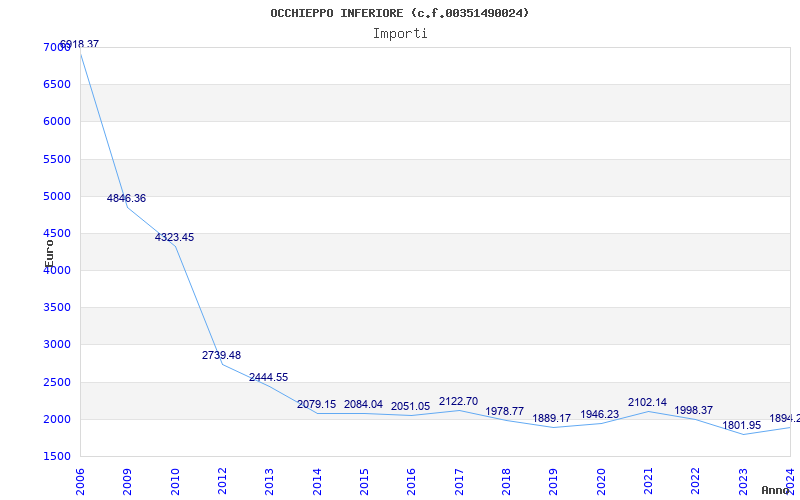The image size is (800, 500).
Task: Click the 2500 euro axis tick
Action: pyautogui.click(x=57, y=382)
